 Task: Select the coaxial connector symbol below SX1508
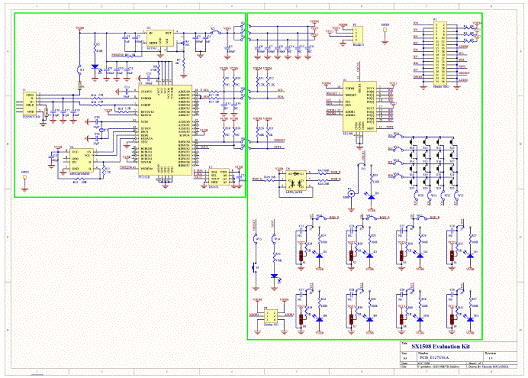[351, 194]
